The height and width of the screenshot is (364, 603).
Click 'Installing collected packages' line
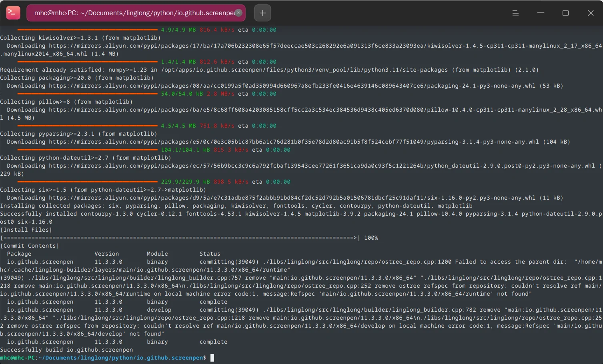tap(236, 206)
